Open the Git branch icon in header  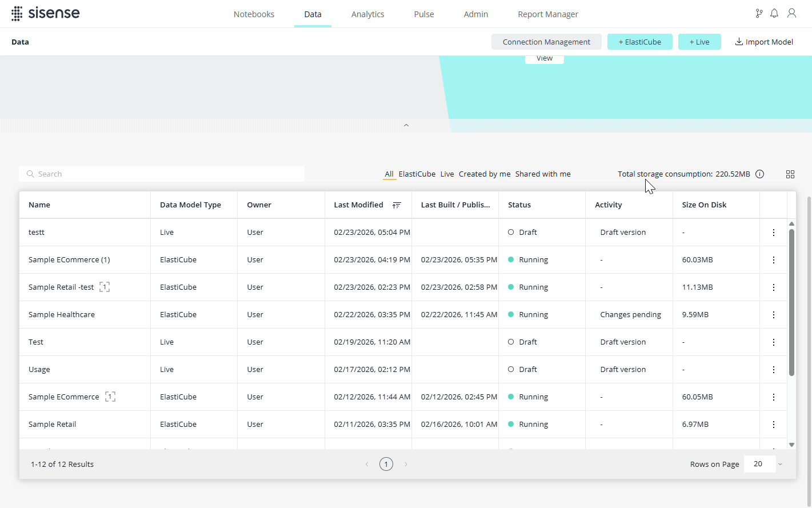tap(759, 14)
